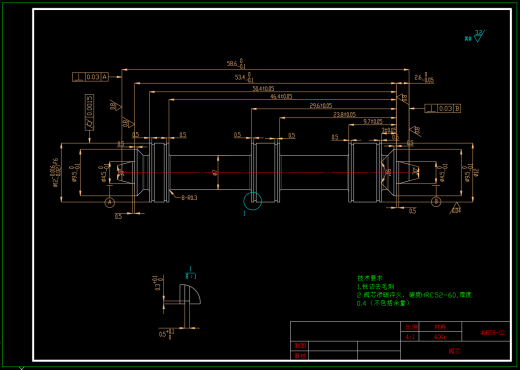Select the 审核 cell in title block
The image size is (520, 370).
coord(300,355)
